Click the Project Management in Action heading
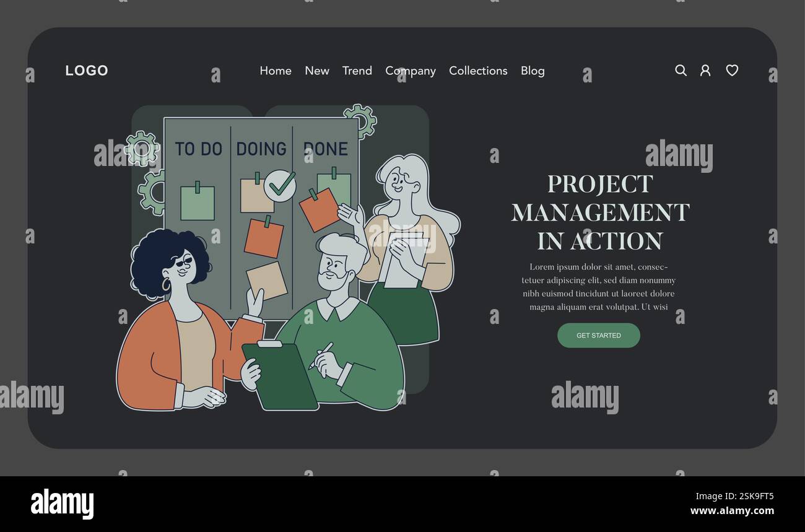 click(600, 212)
